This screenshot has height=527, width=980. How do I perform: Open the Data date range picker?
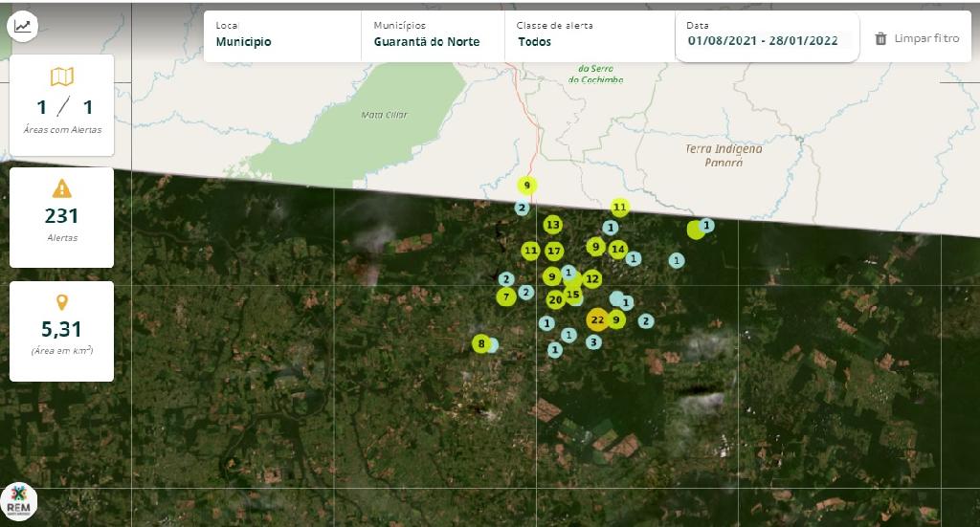pyautogui.click(x=766, y=34)
